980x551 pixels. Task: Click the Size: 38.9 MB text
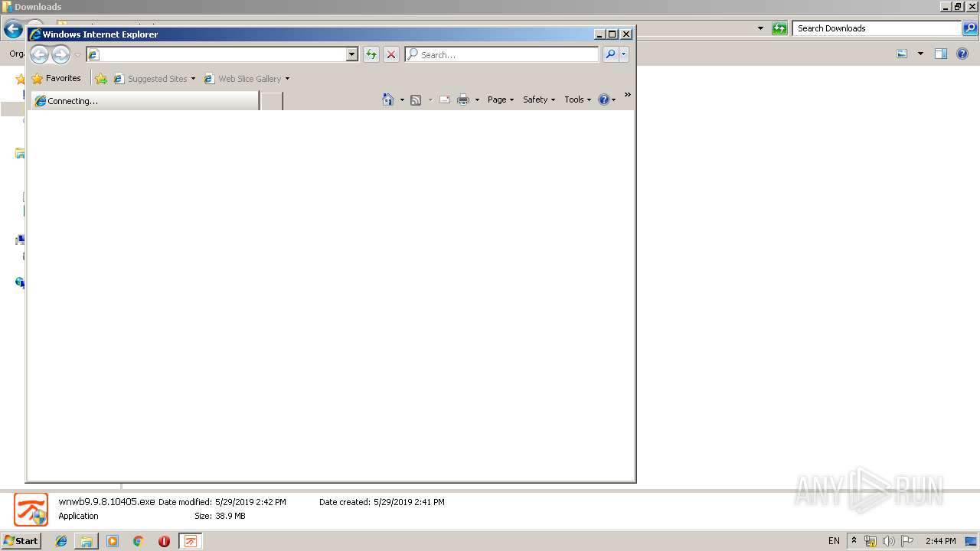coord(220,516)
